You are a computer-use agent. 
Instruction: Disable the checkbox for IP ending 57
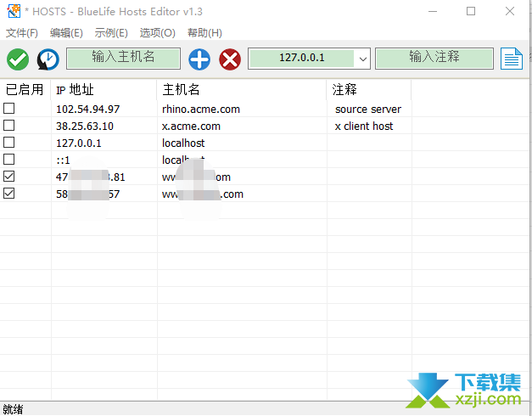click(8, 194)
